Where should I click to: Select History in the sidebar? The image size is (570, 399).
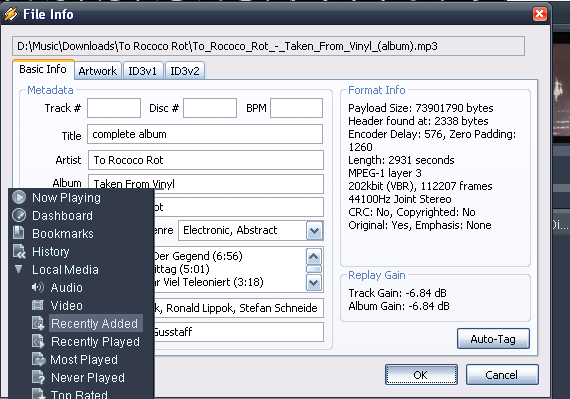point(51,251)
